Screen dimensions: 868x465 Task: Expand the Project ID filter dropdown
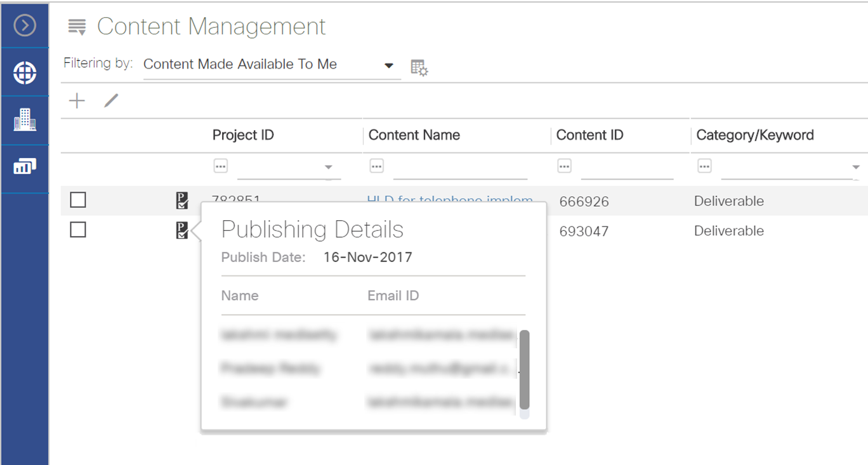click(329, 167)
